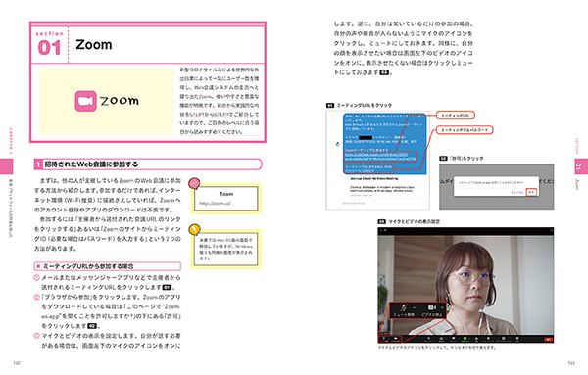Click the 許可 button in the permission dialog

pyautogui.click(x=531, y=192)
